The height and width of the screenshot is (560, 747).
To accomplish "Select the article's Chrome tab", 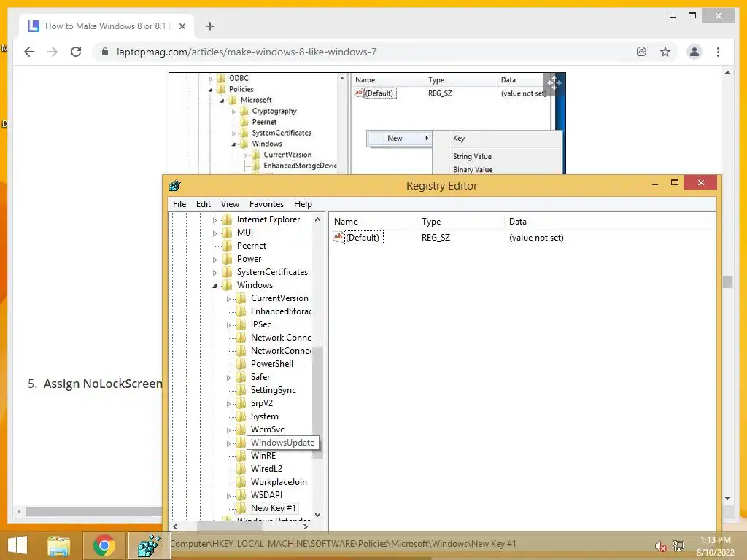I will pyautogui.click(x=107, y=26).
